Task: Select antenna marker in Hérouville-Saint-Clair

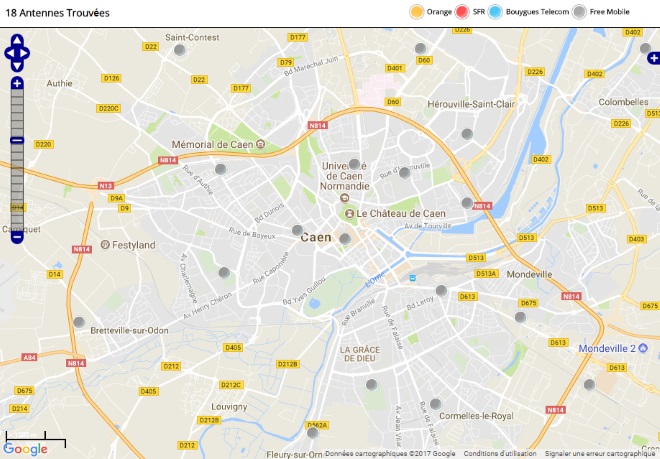Action: pyautogui.click(x=467, y=134)
